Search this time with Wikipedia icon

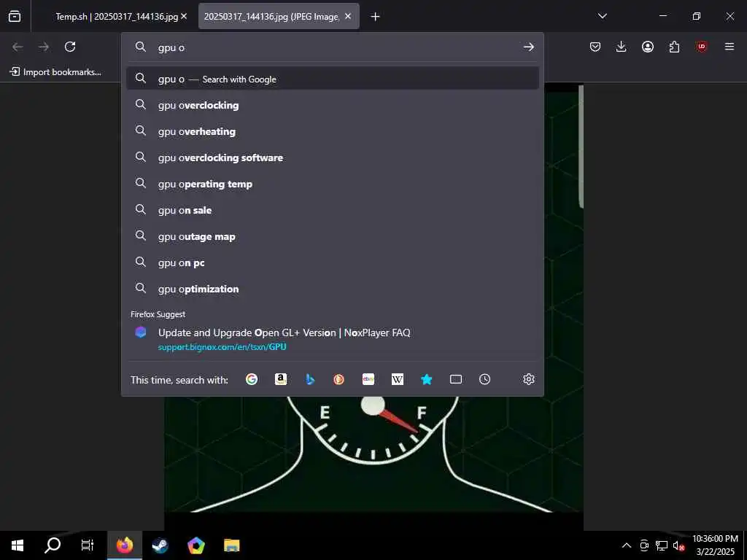point(398,379)
